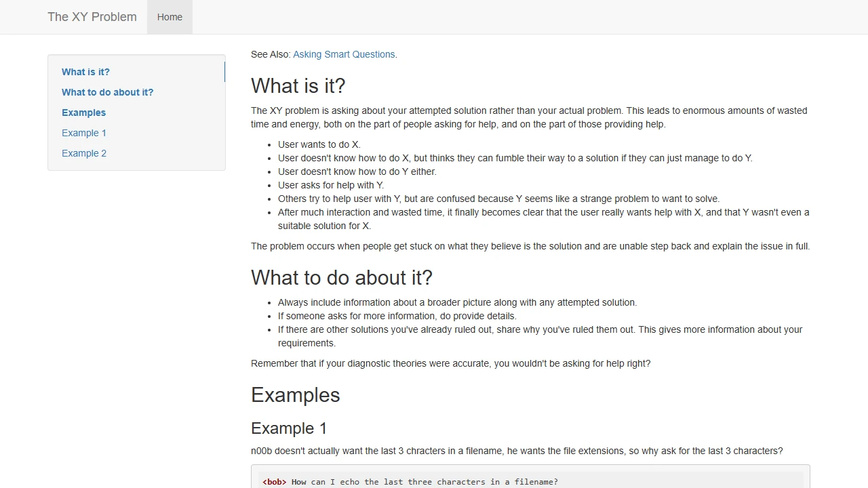Click the Example 1 subheading
This screenshot has width=868, height=488.
coord(289,428)
